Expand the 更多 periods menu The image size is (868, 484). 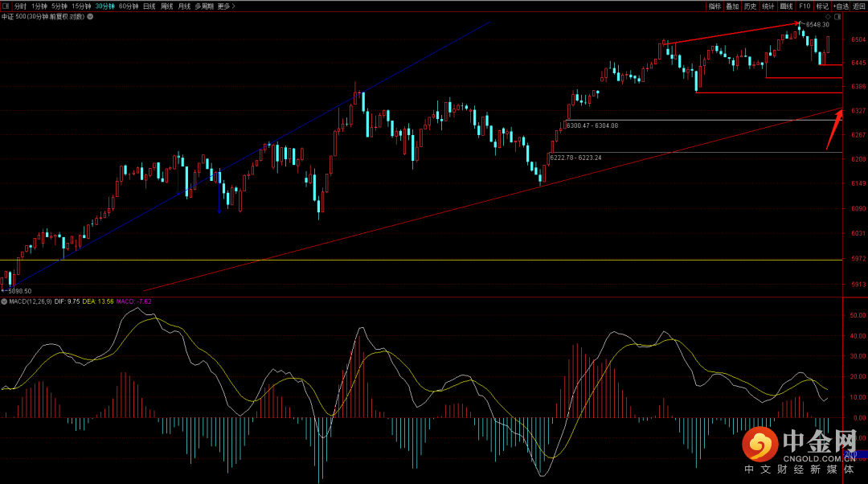(x=227, y=6)
